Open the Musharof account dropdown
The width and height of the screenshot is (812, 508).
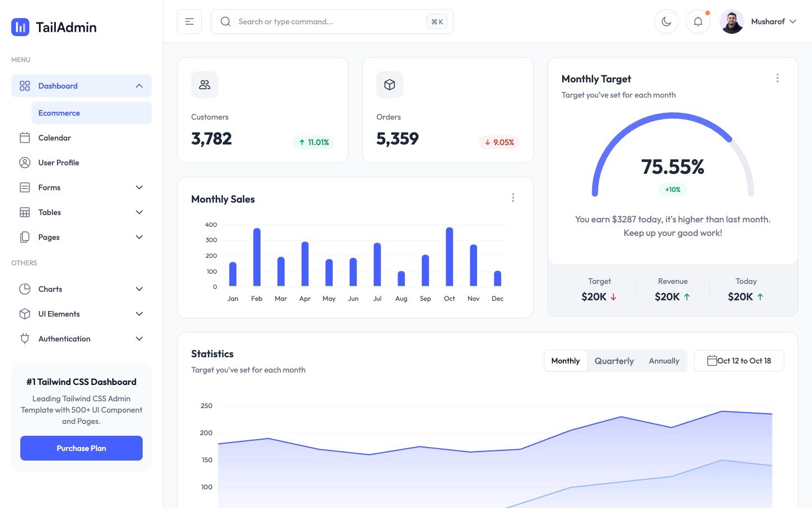click(774, 21)
